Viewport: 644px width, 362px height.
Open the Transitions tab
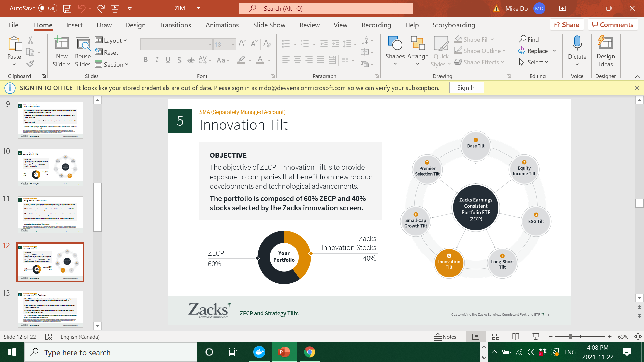(x=175, y=25)
